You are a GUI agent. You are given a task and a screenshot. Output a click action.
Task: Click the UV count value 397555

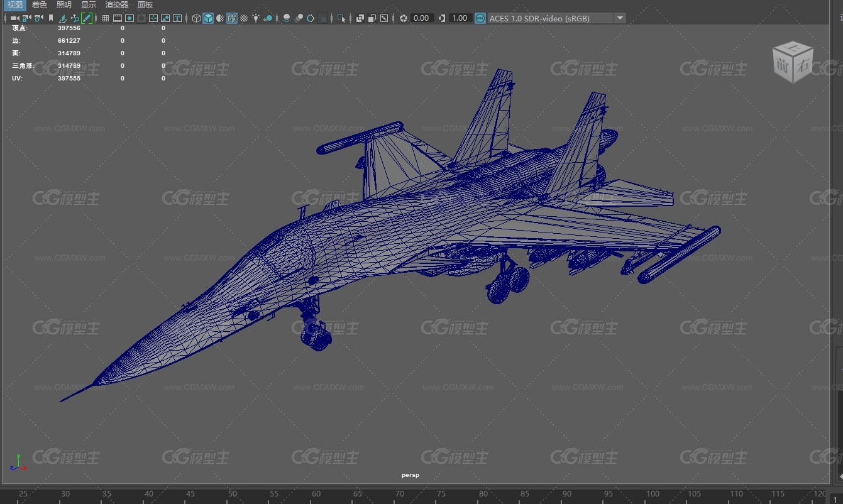[69, 79]
